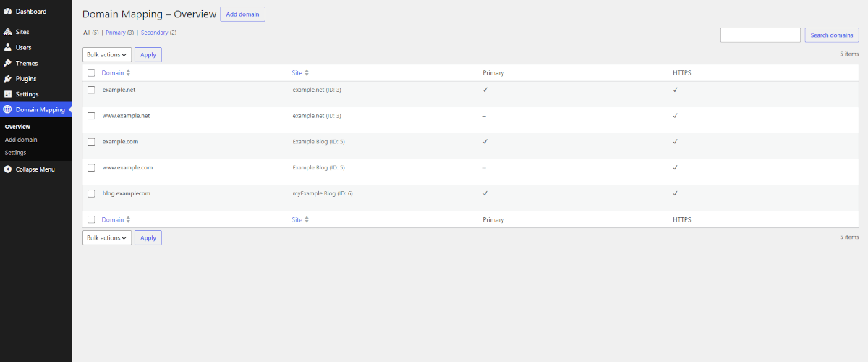Check the blog.examplecom row checkbox

91,194
